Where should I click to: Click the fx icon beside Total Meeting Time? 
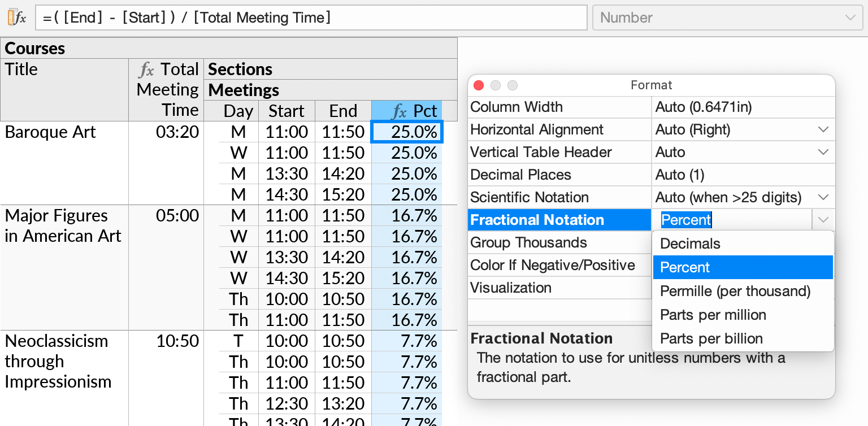[x=146, y=69]
